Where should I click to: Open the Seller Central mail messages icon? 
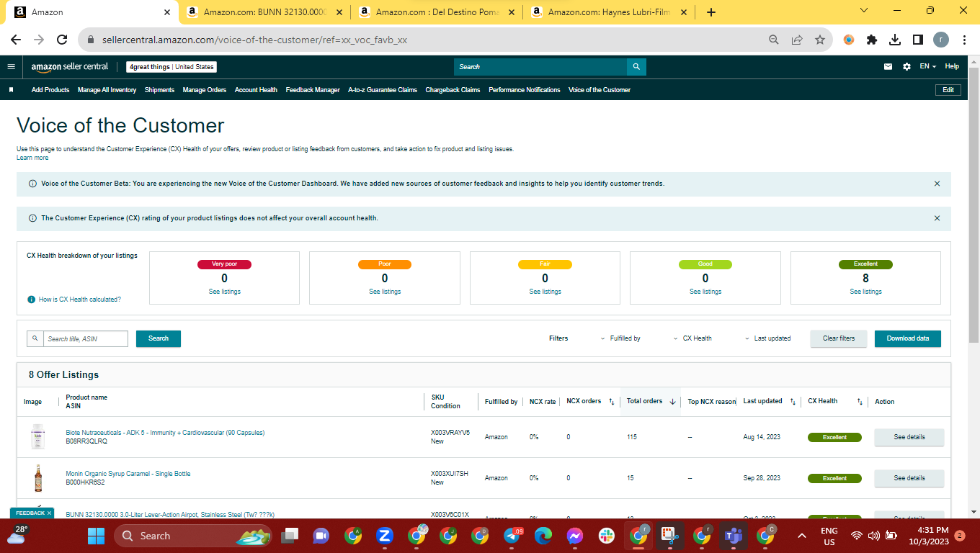click(x=888, y=66)
